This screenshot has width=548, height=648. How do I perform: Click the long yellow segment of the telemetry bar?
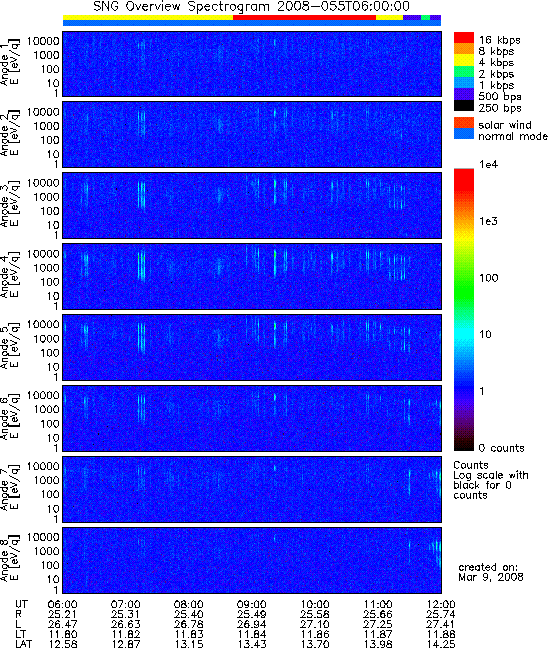coord(148,17)
